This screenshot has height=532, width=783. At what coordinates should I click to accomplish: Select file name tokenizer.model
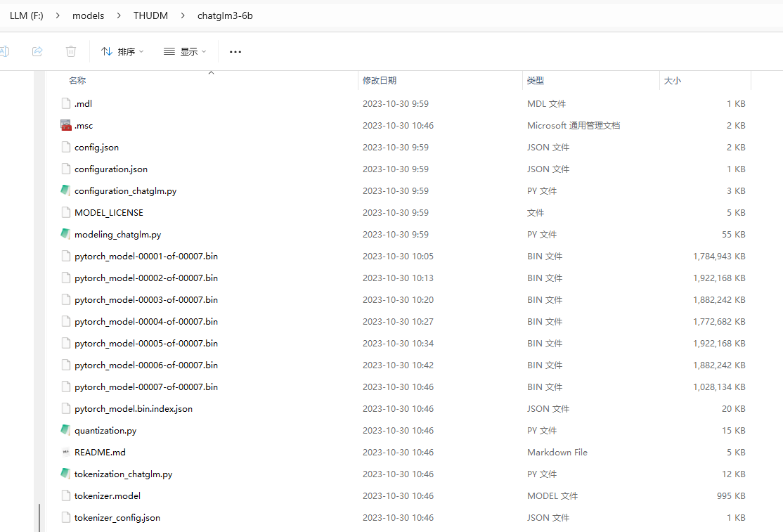click(108, 496)
